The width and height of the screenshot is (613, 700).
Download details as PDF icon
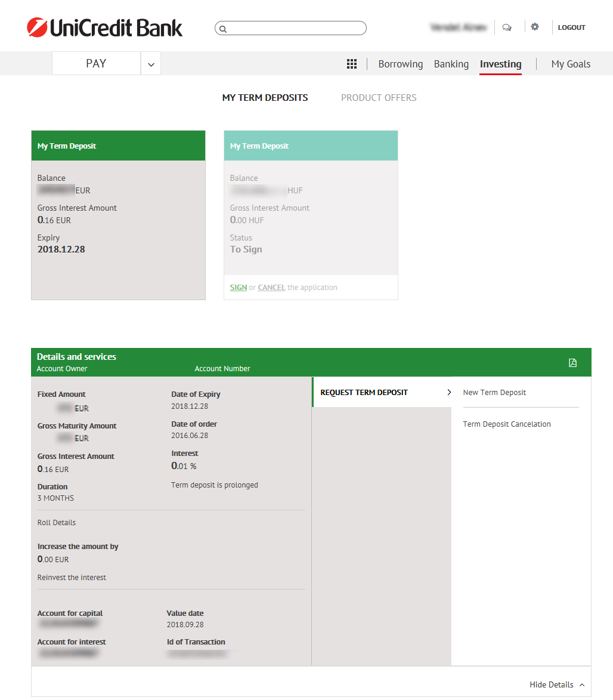click(x=572, y=363)
